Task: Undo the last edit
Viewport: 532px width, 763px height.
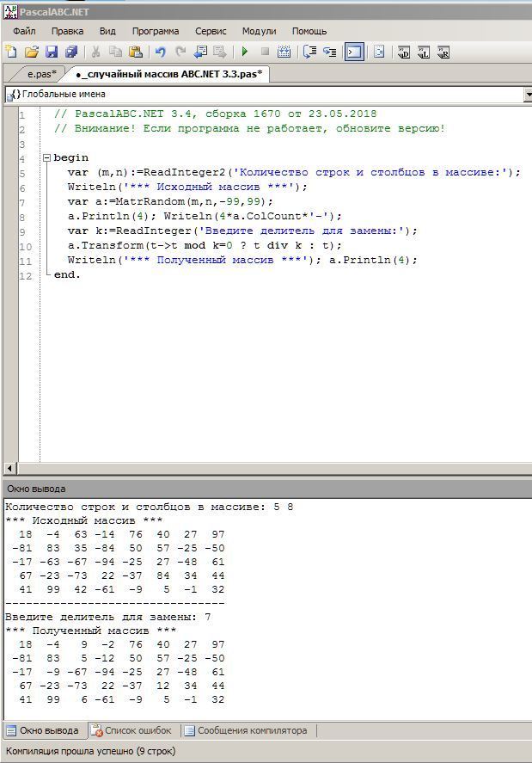Action: click(160, 52)
